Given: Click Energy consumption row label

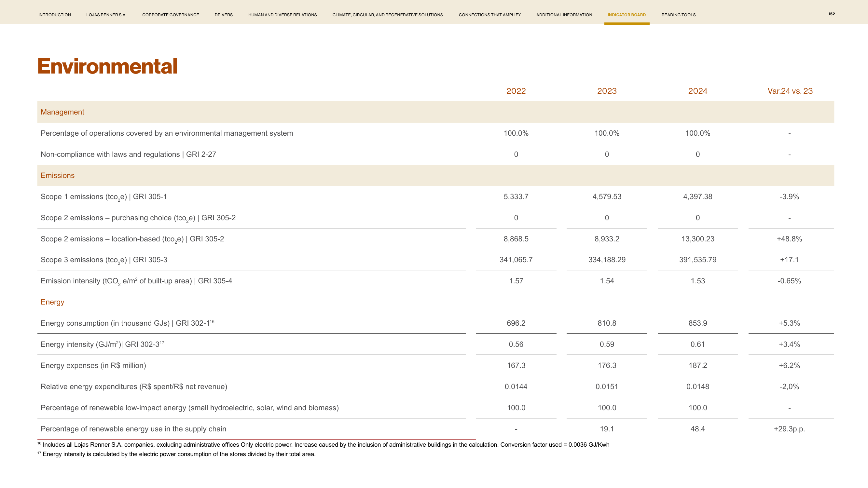Looking at the screenshot, I should (127, 323).
